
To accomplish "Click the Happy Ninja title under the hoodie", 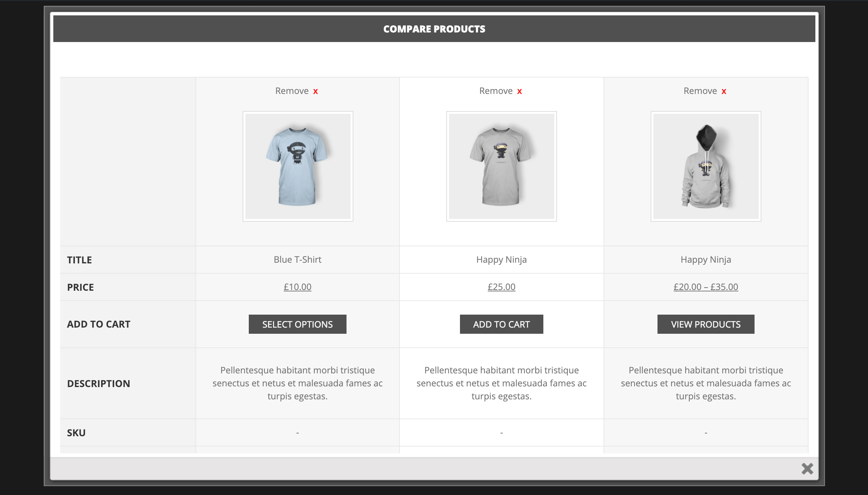I will pyautogui.click(x=706, y=260).
